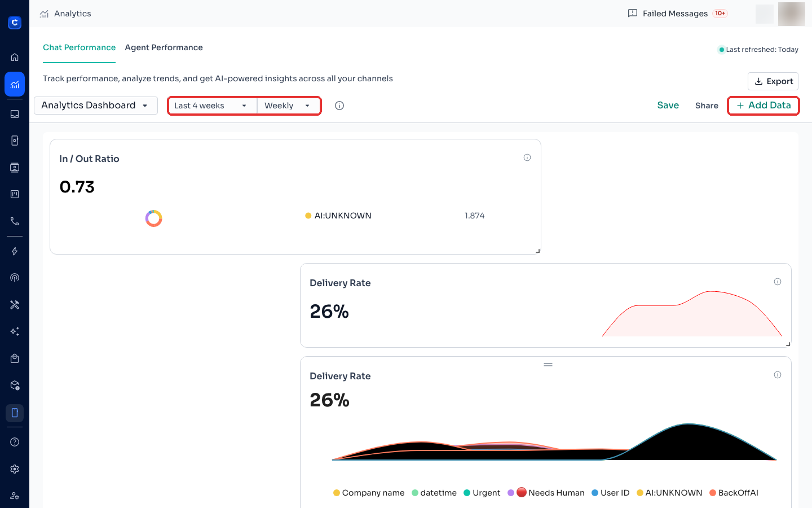The width and height of the screenshot is (812, 508).
Task: Toggle AI:UNKNOWN entry in In / Out Ratio card
Action: coord(338,216)
